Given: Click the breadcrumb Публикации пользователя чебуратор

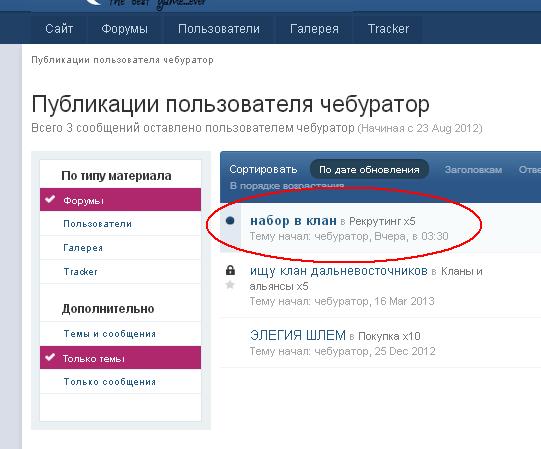Looking at the screenshot, I should coord(122,60).
